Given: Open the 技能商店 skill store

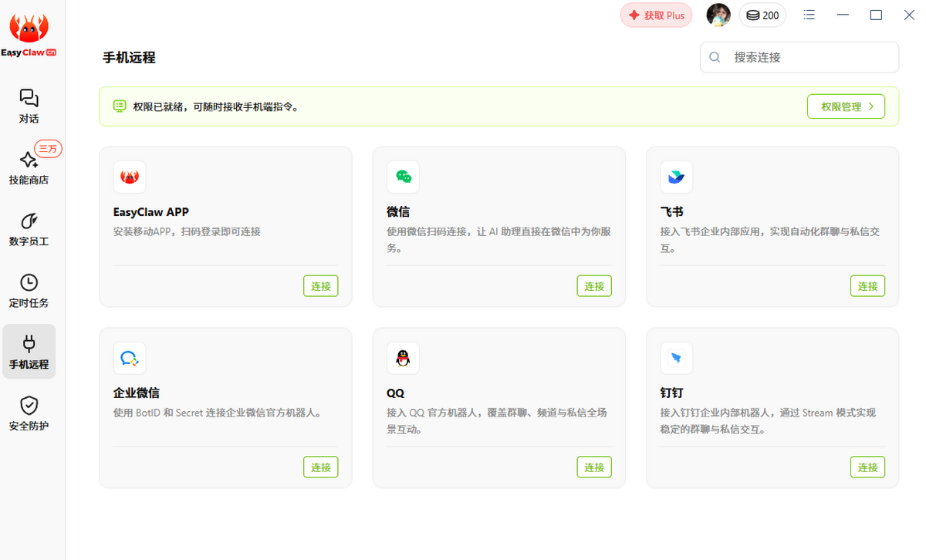Looking at the screenshot, I should [29, 168].
